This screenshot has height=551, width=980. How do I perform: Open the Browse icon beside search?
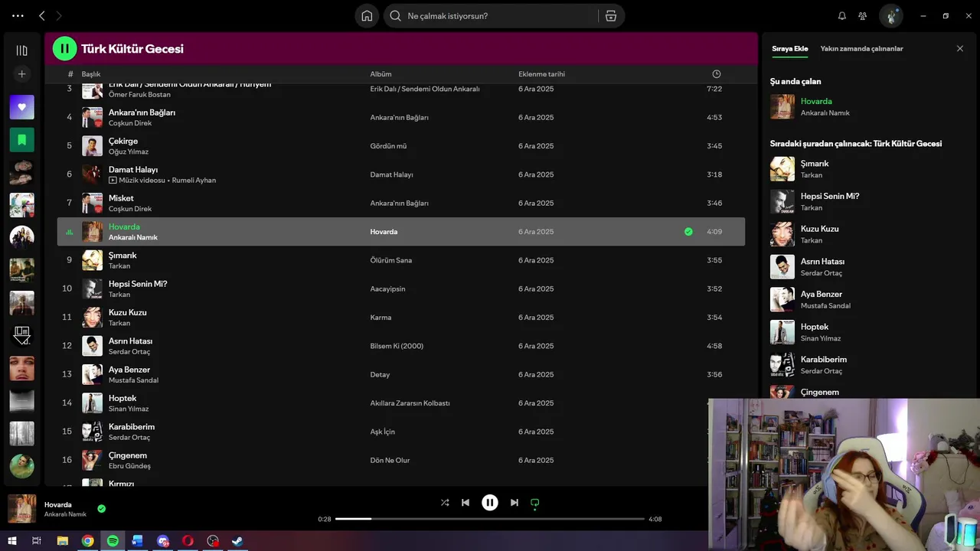point(611,15)
